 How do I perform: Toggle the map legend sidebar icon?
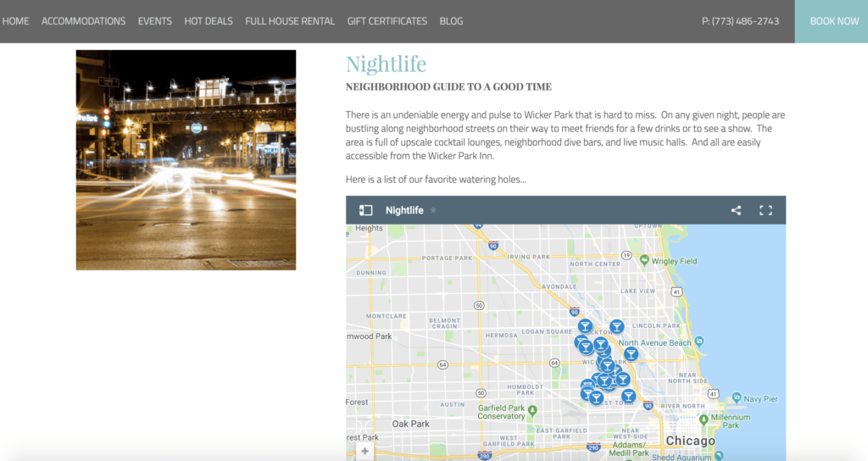pos(365,210)
